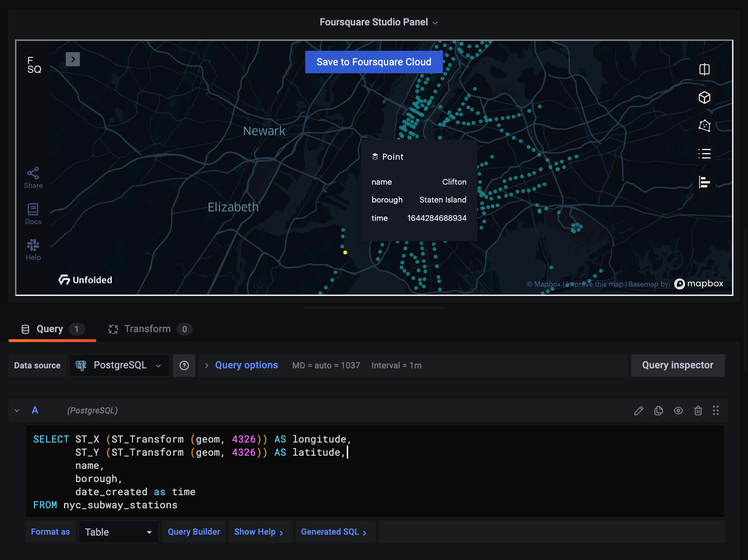Open the Format as Table dropdown
748x560 pixels.
(x=119, y=532)
